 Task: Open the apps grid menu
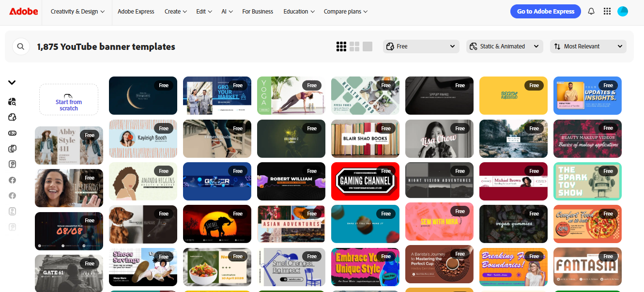click(x=607, y=11)
